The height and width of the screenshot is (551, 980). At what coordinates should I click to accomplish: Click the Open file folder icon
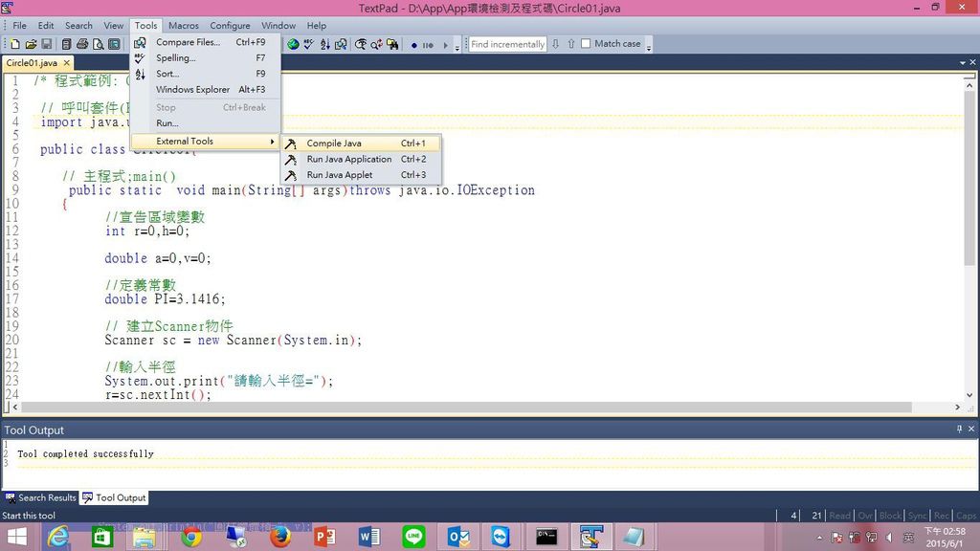31,44
